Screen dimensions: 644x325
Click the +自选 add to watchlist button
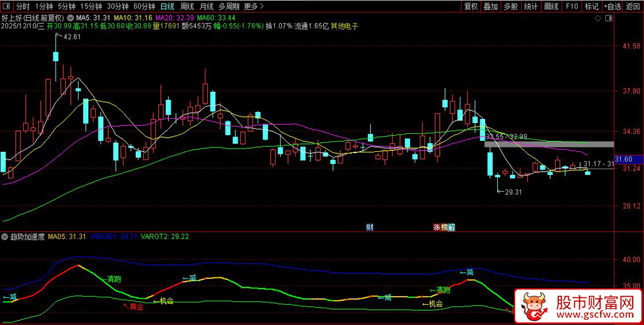pyautogui.click(x=612, y=6)
